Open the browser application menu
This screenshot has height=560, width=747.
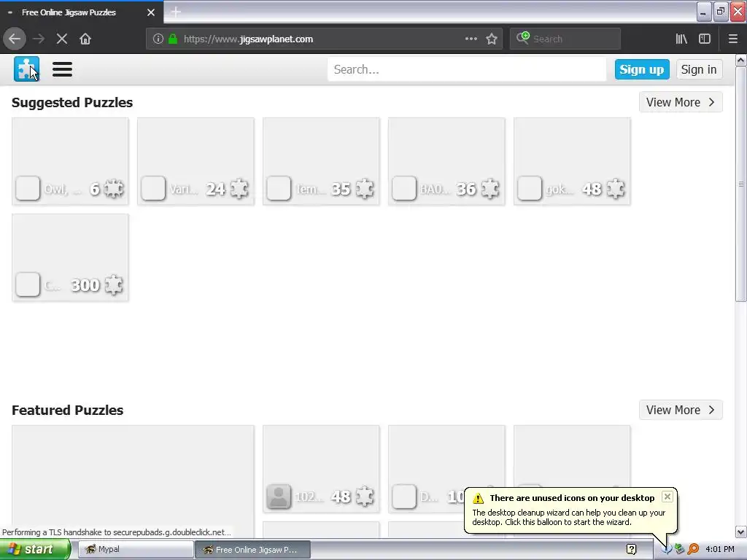pos(733,39)
